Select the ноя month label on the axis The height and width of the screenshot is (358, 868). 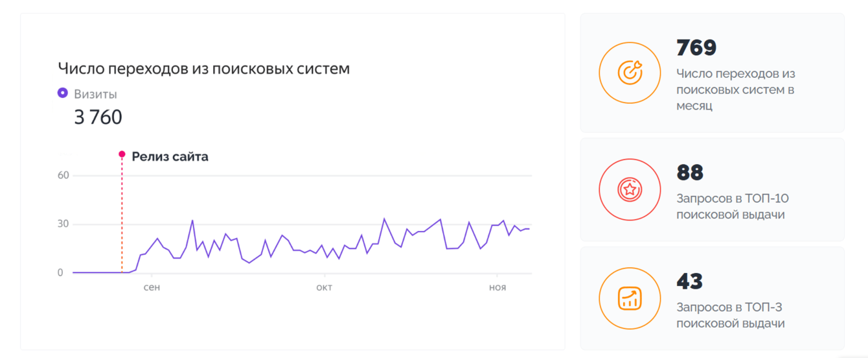[497, 287]
